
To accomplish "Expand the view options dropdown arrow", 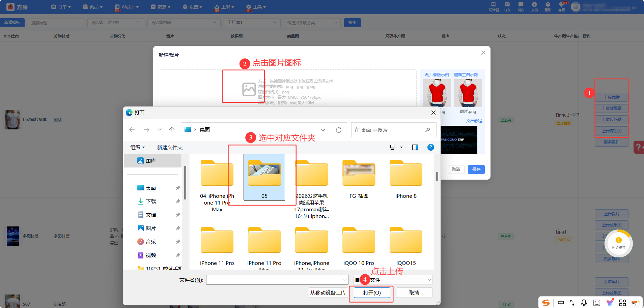I will [401, 147].
